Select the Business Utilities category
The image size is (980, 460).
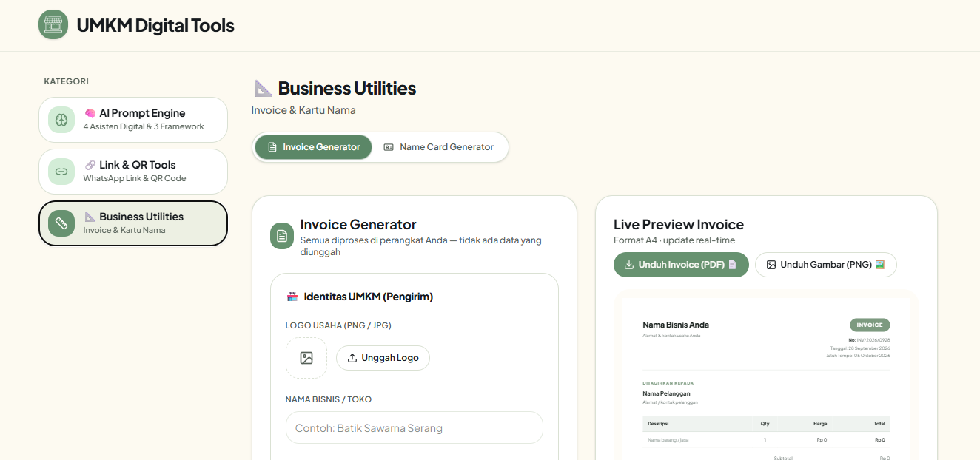pyautogui.click(x=133, y=223)
